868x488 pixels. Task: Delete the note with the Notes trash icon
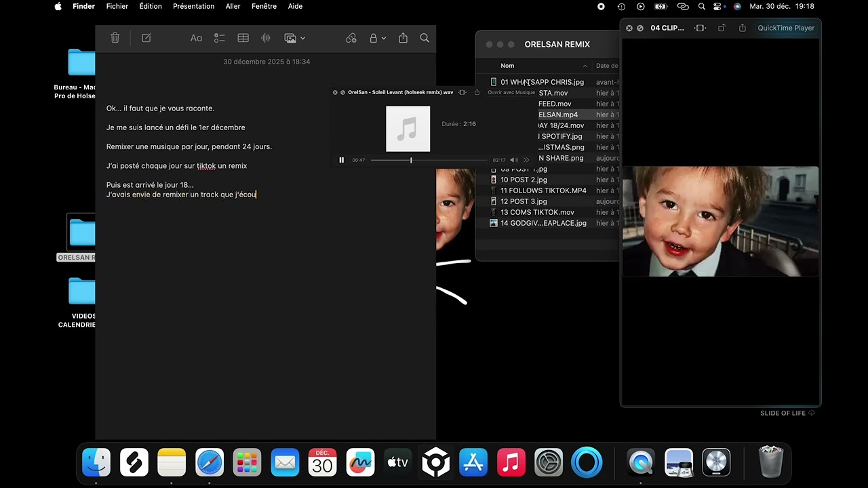click(115, 38)
